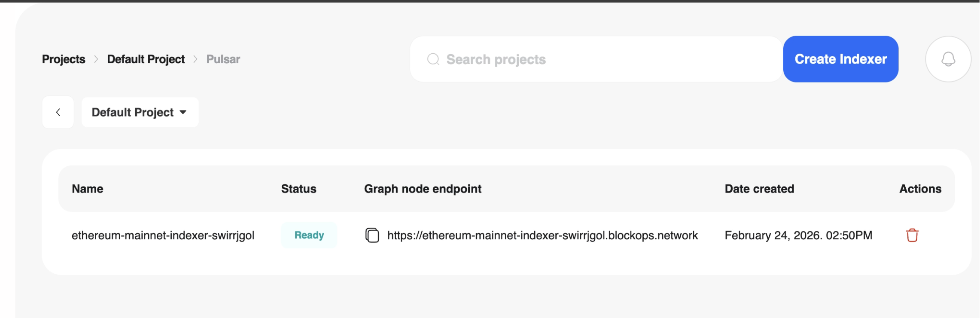Select the indexer name ethereum-mainnet-indexer-swirrjgol

click(164, 235)
